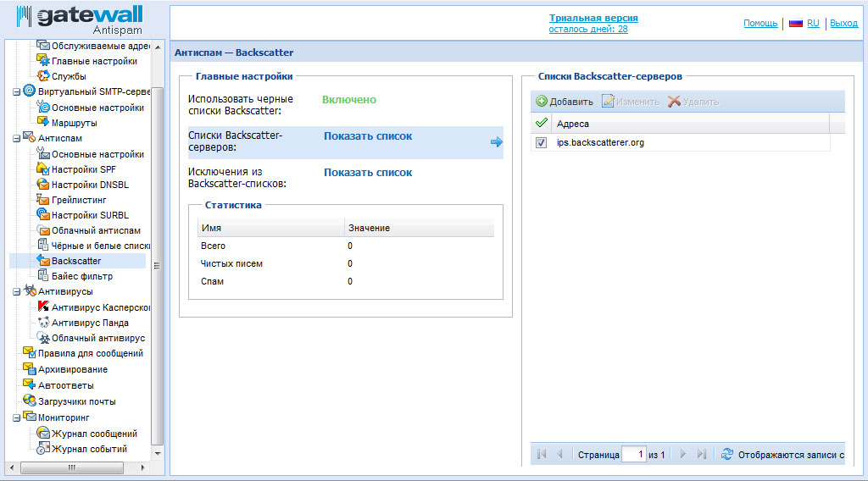Open Главные настройки tree icon
The height and width of the screenshot is (481, 868).
(x=43, y=60)
